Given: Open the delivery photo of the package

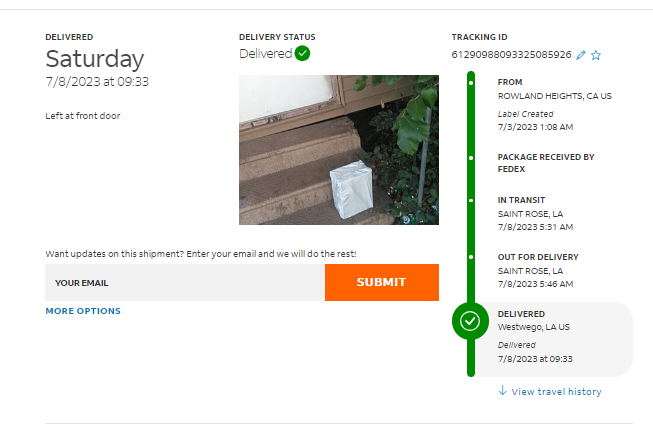Looking at the screenshot, I should point(338,149).
